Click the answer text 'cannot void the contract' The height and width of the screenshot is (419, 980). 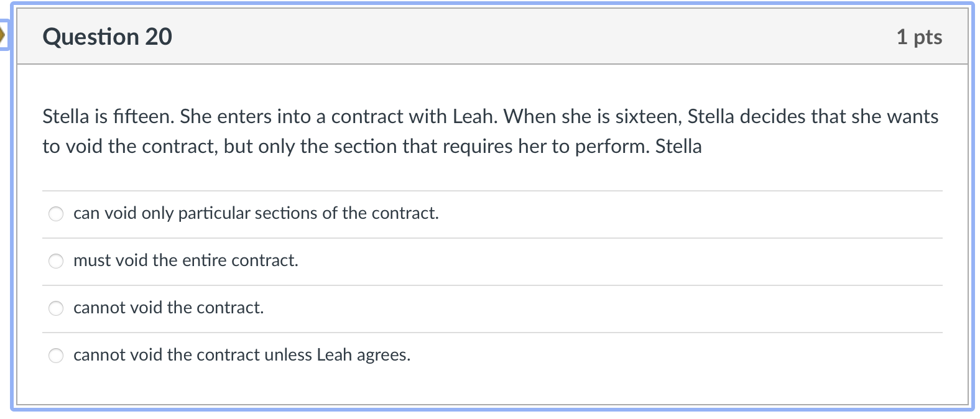[x=169, y=308]
